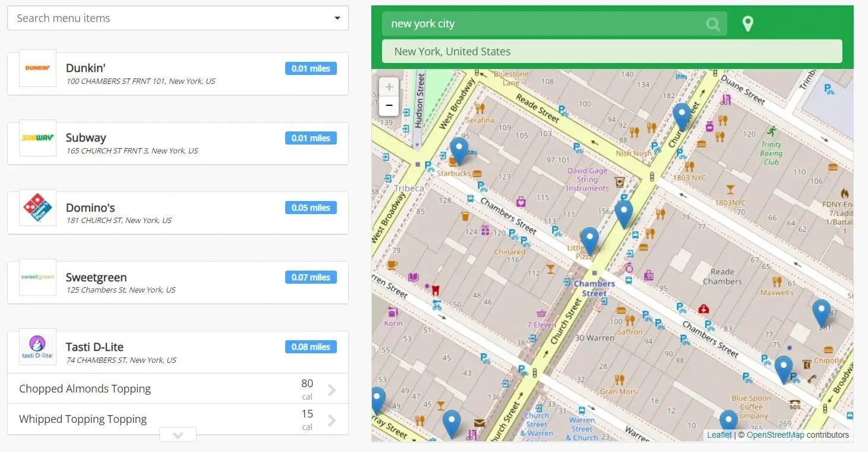Image resolution: width=868 pixels, height=452 pixels.
Task: Click the Search menu items field
Action: (178, 18)
